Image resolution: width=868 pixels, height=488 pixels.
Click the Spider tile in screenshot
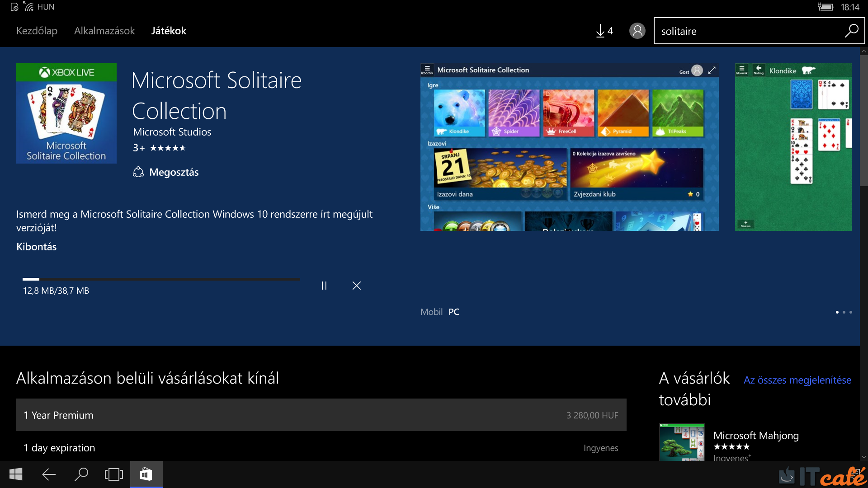coord(514,113)
